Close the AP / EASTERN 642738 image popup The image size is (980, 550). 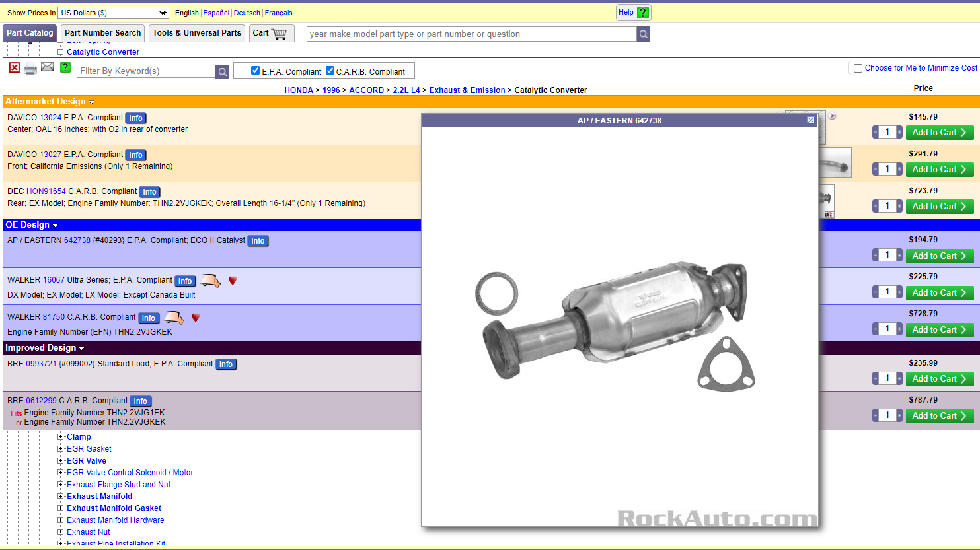tap(811, 120)
